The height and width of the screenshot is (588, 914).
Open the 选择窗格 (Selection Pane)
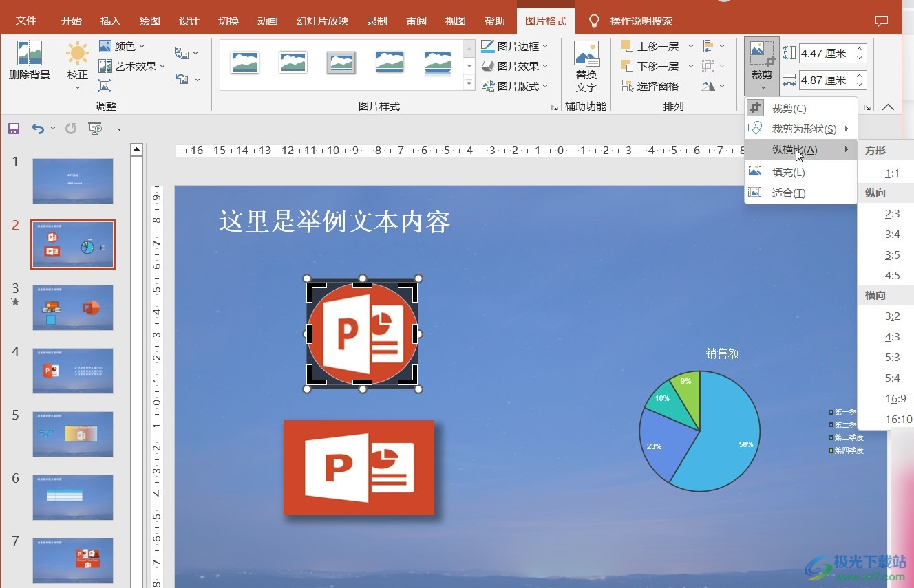pyautogui.click(x=650, y=86)
